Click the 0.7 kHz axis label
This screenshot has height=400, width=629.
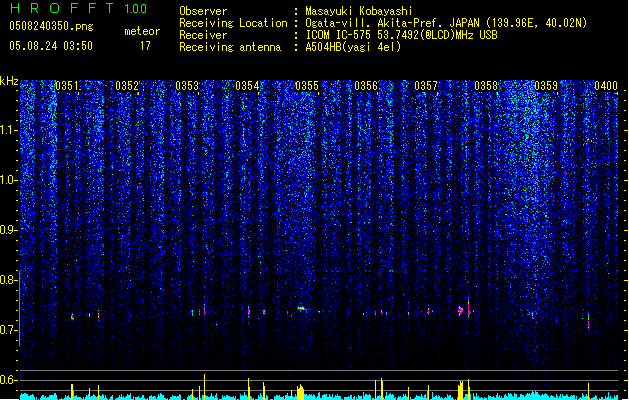(9, 330)
